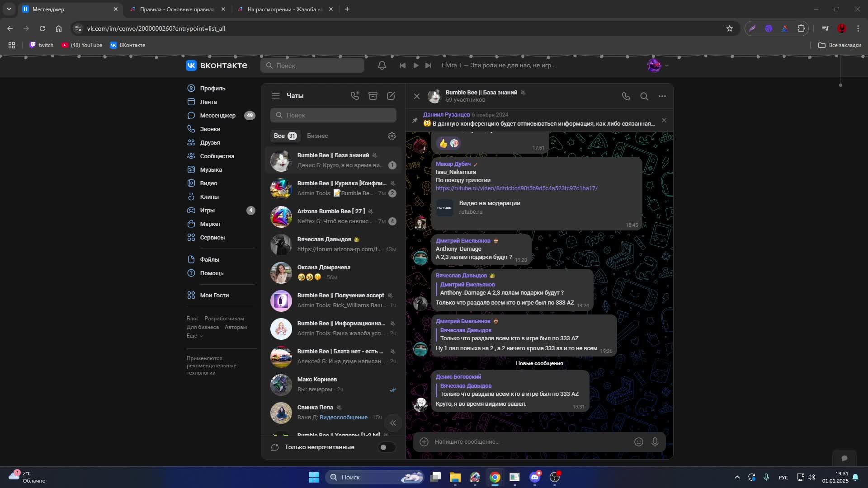868x488 pixels.
Task: Open the notifications bell in VK header
Action: tap(382, 66)
